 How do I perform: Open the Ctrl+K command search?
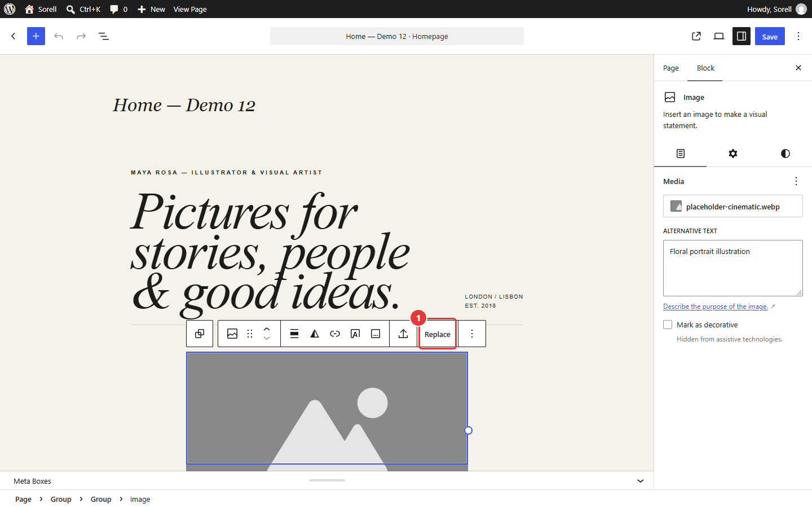pos(83,9)
